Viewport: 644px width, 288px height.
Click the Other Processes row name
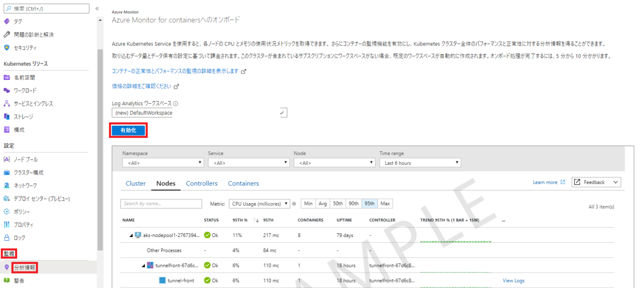[164, 250]
